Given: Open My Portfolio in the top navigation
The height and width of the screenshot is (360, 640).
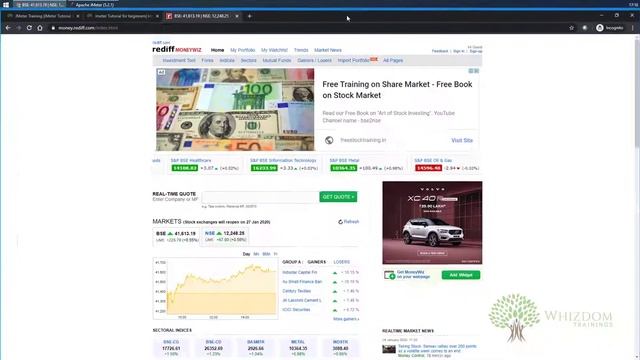Looking at the screenshot, I should (242, 50).
